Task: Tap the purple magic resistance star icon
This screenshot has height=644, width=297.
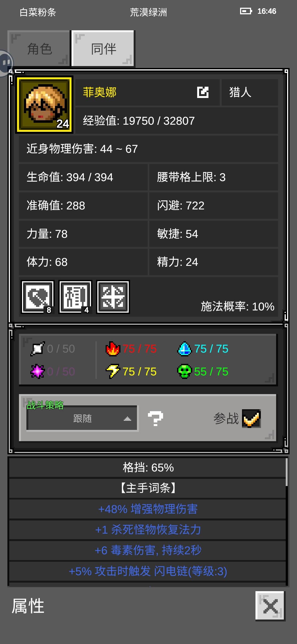Action: (x=37, y=372)
